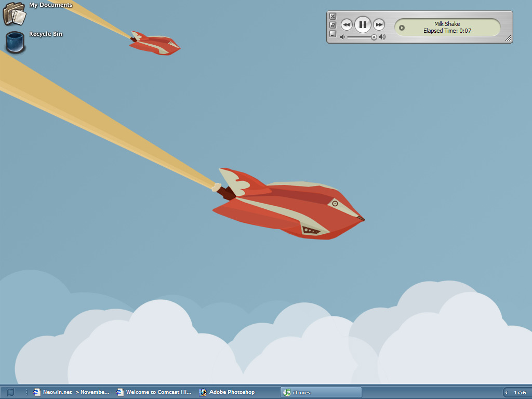
Task: Click the iTunes taskbar button
Action: tap(321, 392)
